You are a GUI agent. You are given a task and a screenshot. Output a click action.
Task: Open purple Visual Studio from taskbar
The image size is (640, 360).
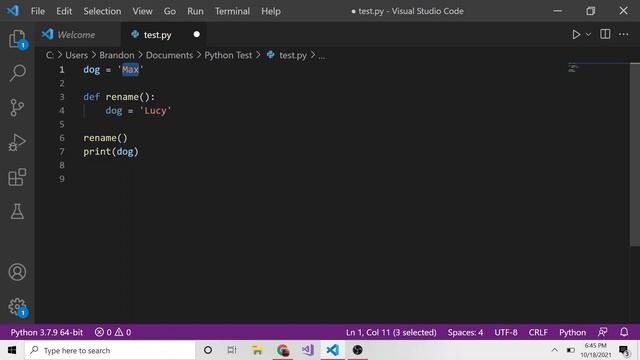tap(308, 350)
